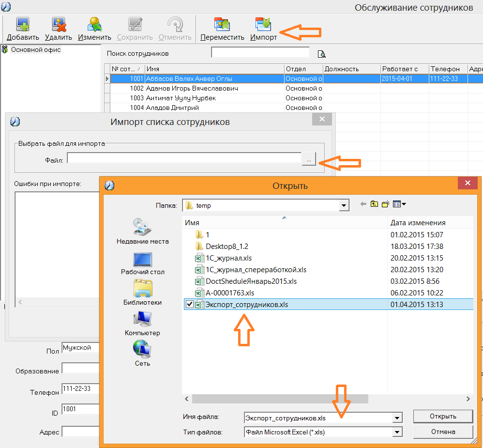Screen dimensions: 483x448
Task: Click the Изменить (Edit) employee icon
Action: [x=94, y=25]
